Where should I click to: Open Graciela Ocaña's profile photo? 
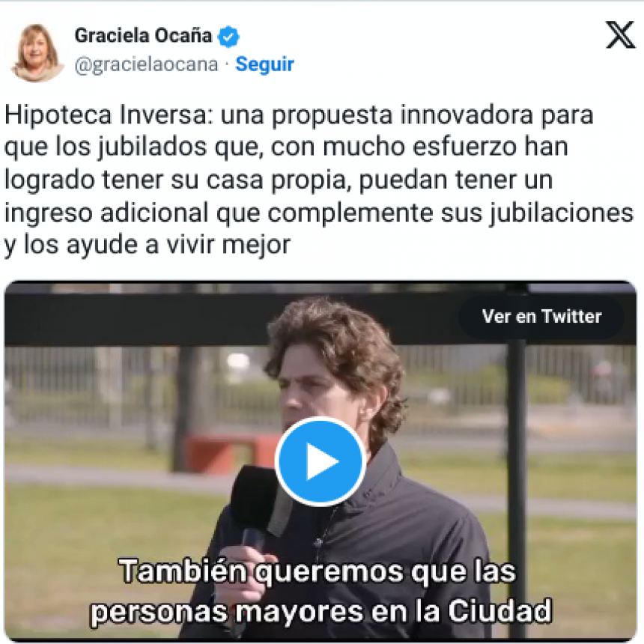pos(35,52)
